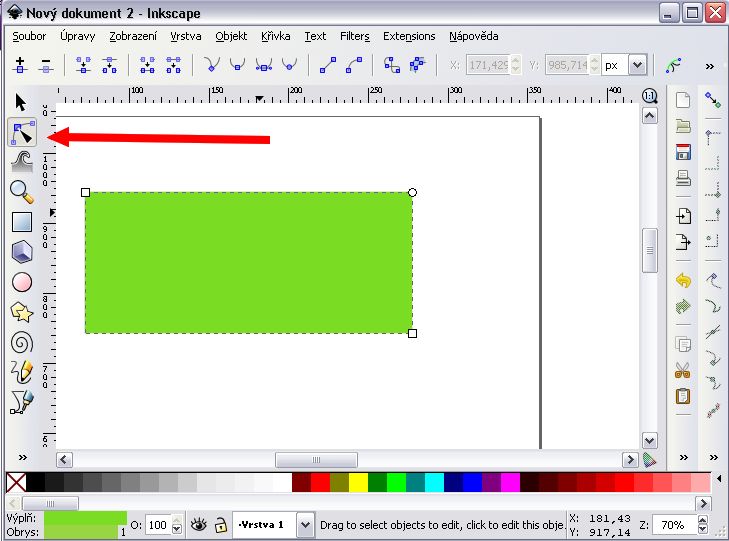Viewport: 729px width, 541px height.
Task: Click Undo yellow arrow icon
Action: (x=683, y=281)
